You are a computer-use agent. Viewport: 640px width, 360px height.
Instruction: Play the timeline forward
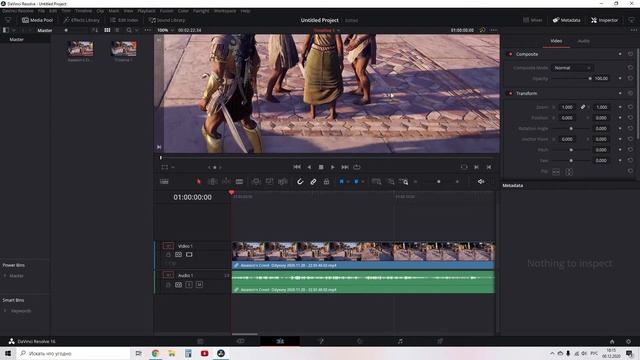pyautogui.click(x=333, y=167)
